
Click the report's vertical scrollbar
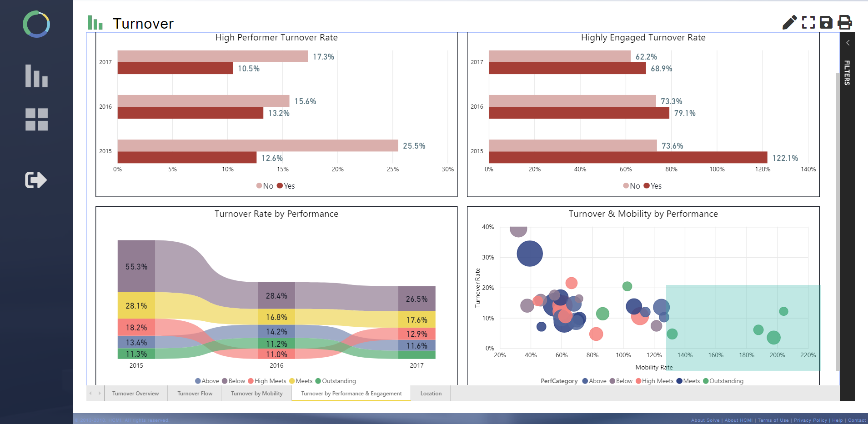pyautogui.click(x=838, y=222)
